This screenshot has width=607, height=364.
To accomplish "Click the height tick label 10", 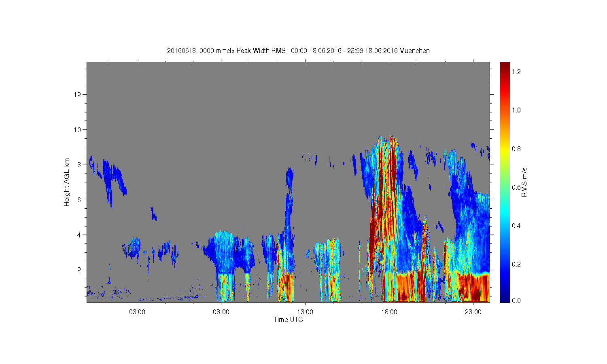I will pyautogui.click(x=78, y=130).
